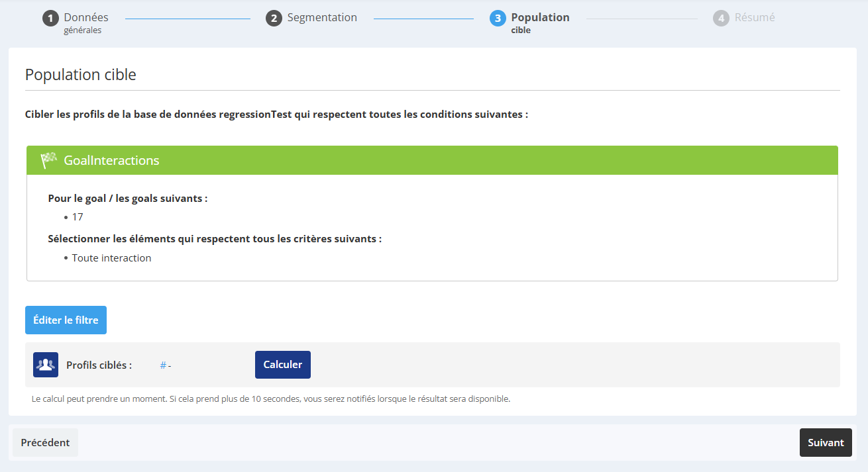Screen dimensions: 868x472
Task: Click the Profils ciblés label
Action: point(99,365)
